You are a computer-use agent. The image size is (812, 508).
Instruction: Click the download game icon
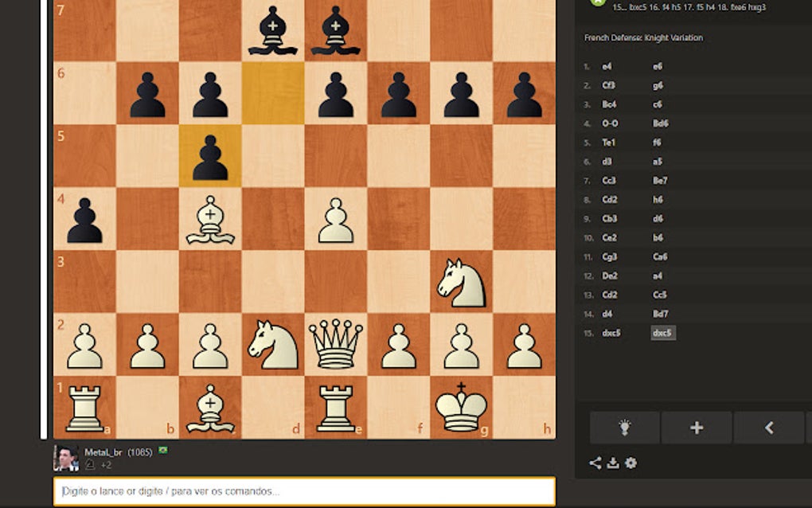613,463
